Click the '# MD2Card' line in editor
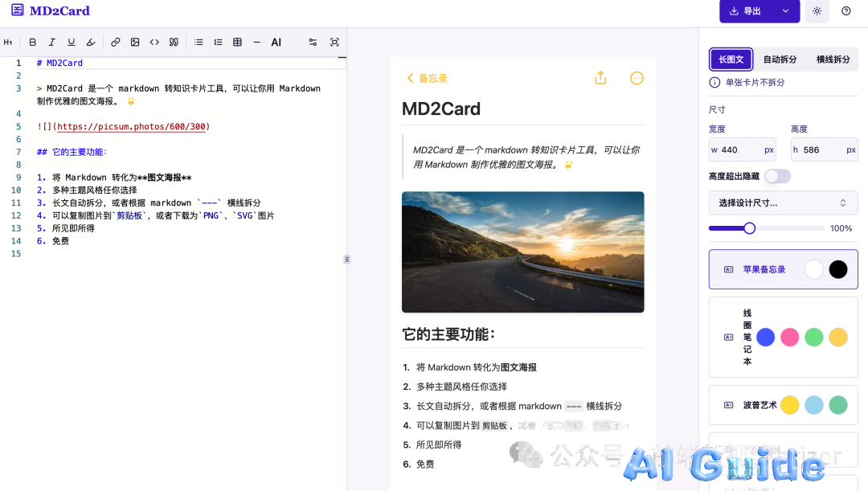Screen dimensions: 868x491 59,63
